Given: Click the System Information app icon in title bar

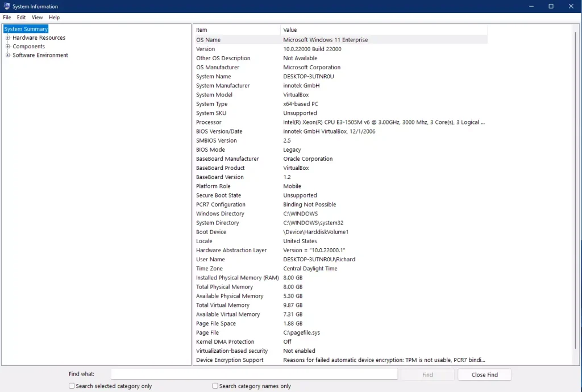Looking at the screenshot, I should 7,6.
